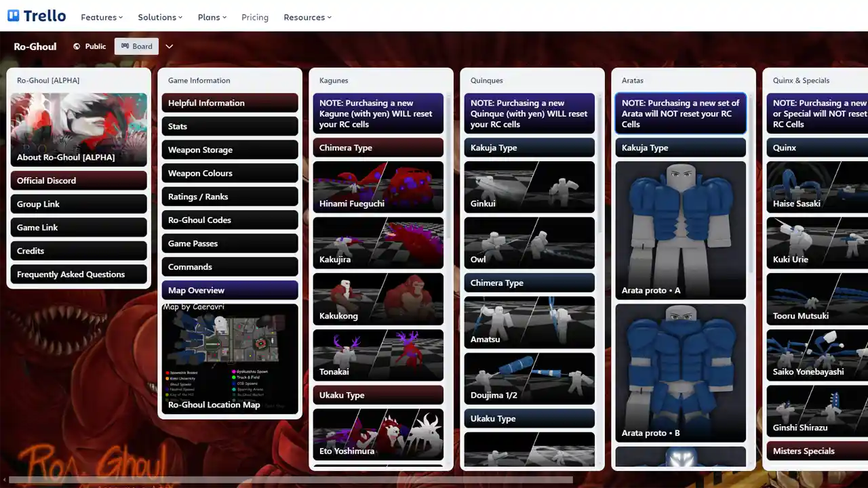Image resolution: width=868 pixels, height=488 pixels.
Task: Open the Aratas Kakuja Type card
Action: pos(681,148)
